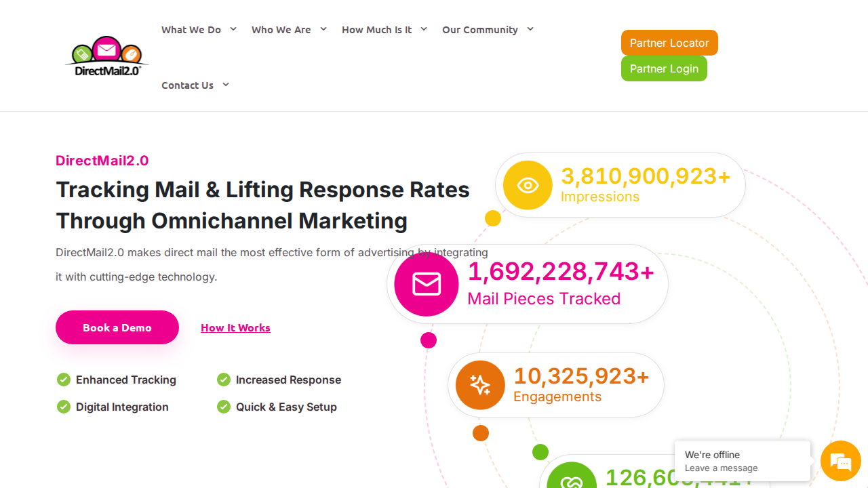Click the checkmark beside Increased Response

(x=224, y=380)
